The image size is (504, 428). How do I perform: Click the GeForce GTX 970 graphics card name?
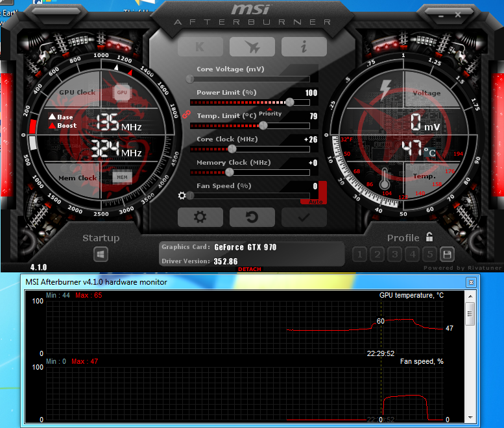245,247
